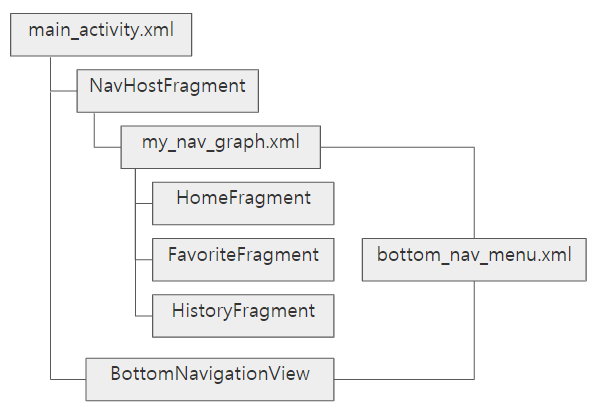
Task: Click the vertical connector dropping from NavHostFragment
Action: click(x=94, y=129)
